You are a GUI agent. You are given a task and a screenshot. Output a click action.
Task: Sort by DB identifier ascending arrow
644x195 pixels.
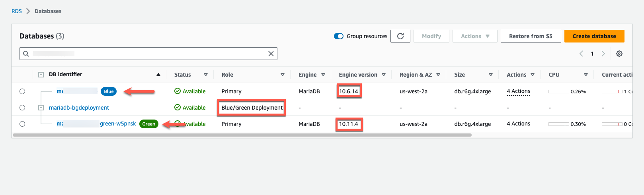(x=158, y=75)
